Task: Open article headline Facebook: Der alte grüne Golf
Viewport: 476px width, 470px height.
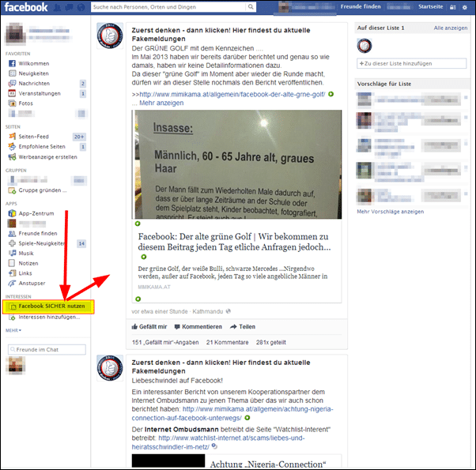Action: pyautogui.click(x=234, y=242)
